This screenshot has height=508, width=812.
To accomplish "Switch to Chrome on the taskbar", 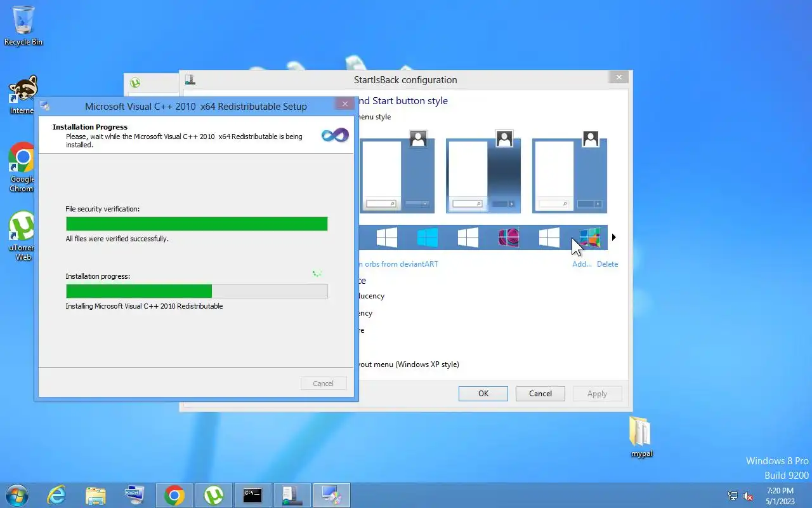I will tap(174, 495).
